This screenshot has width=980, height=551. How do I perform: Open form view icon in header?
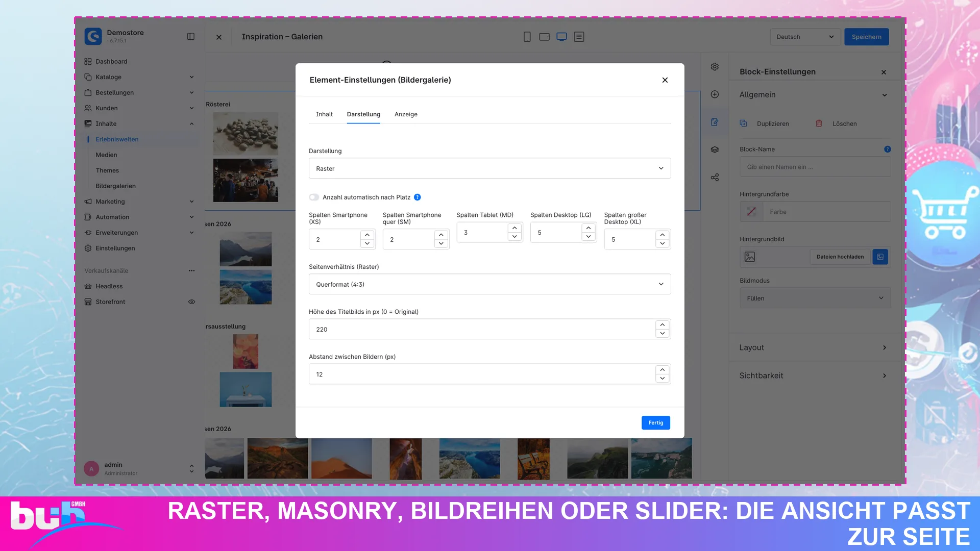coord(579,37)
